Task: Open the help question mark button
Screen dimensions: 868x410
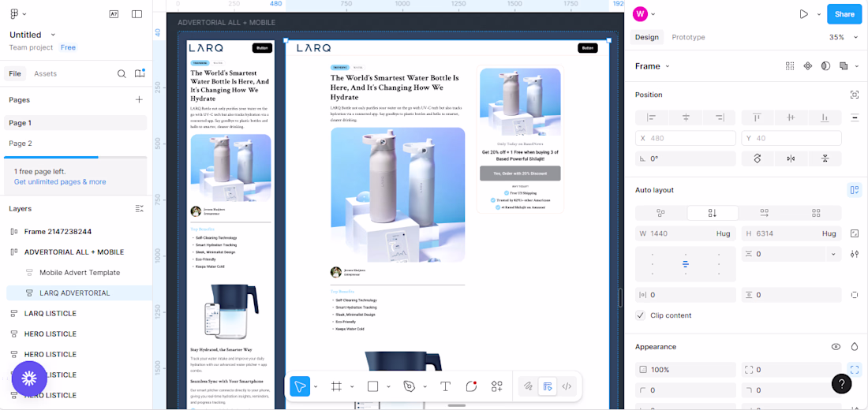Action: [x=841, y=383]
